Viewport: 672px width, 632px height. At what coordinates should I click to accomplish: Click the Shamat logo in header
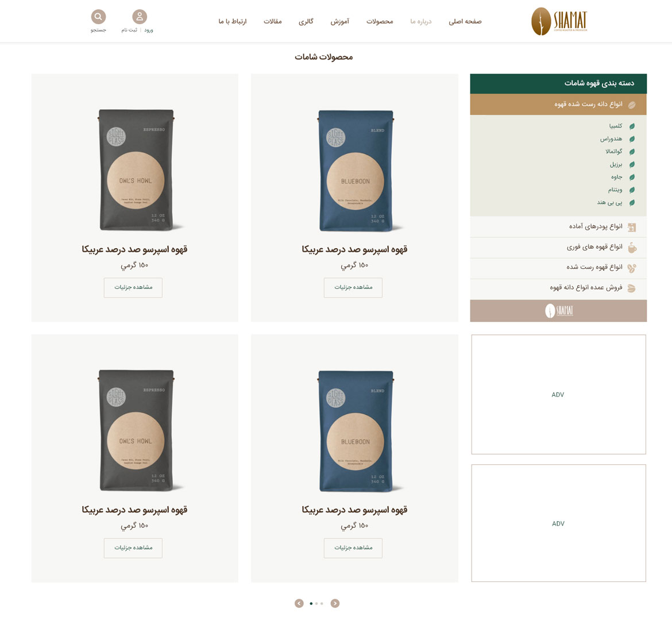559,21
